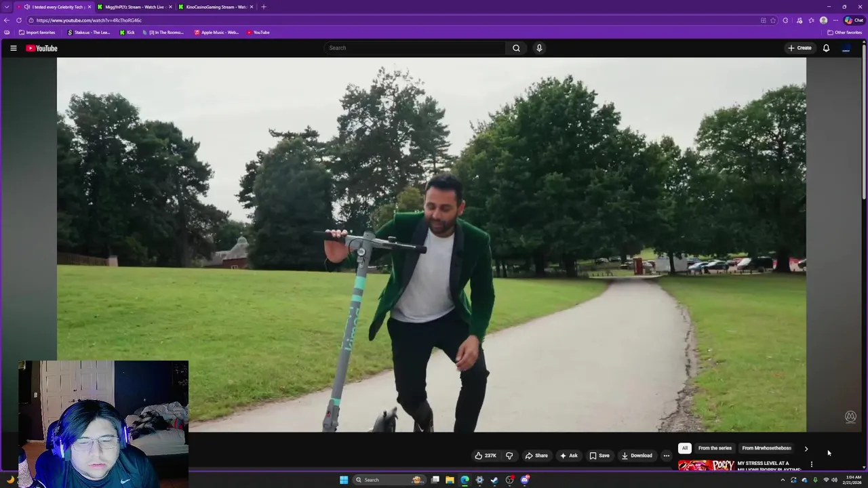
Task: Open the notifications bell
Action: [x=826, y=48]
